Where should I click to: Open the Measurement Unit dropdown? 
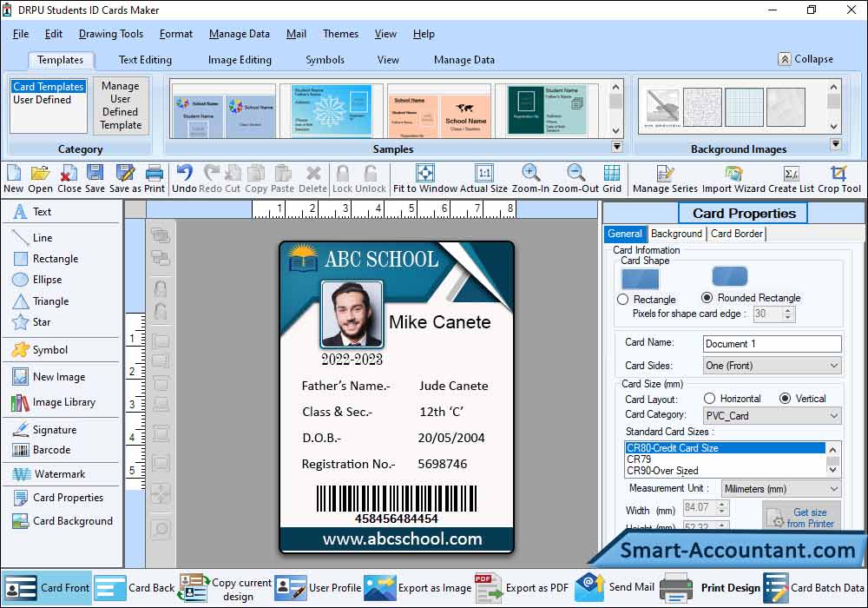[781, 489]
